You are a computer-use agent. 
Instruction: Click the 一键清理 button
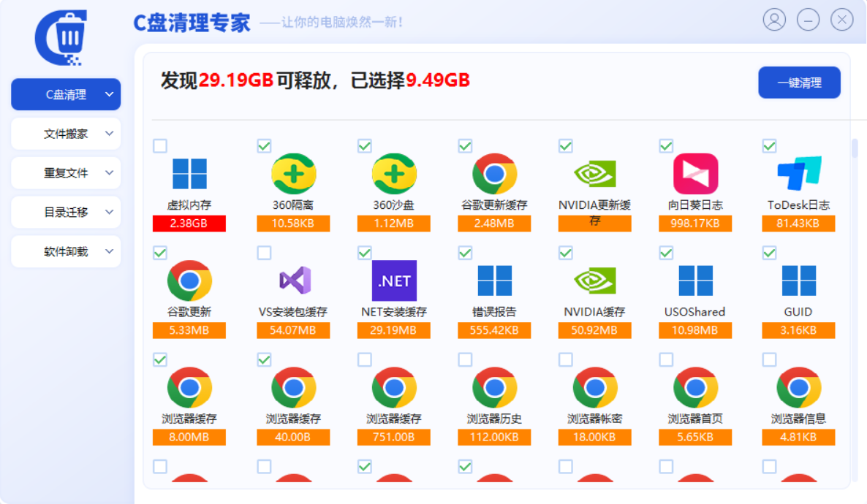click(x=799, y=83)
